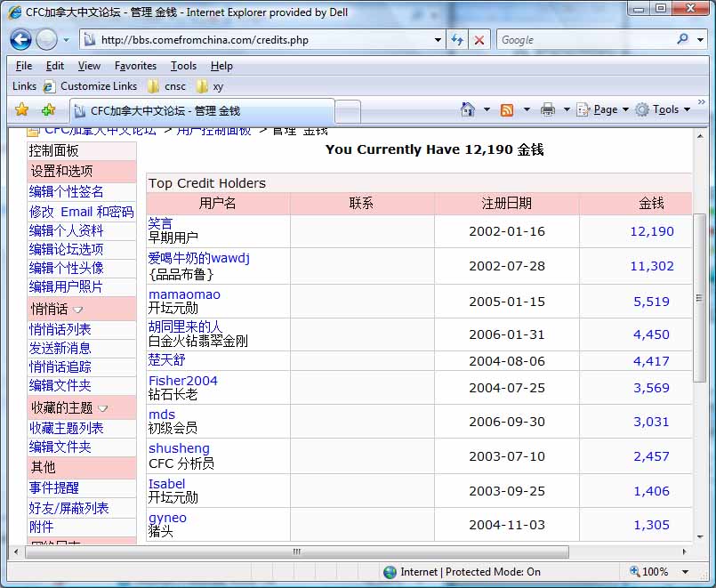Click the Print icon
This screenshot has width=716, height=588.
point(548,109)
